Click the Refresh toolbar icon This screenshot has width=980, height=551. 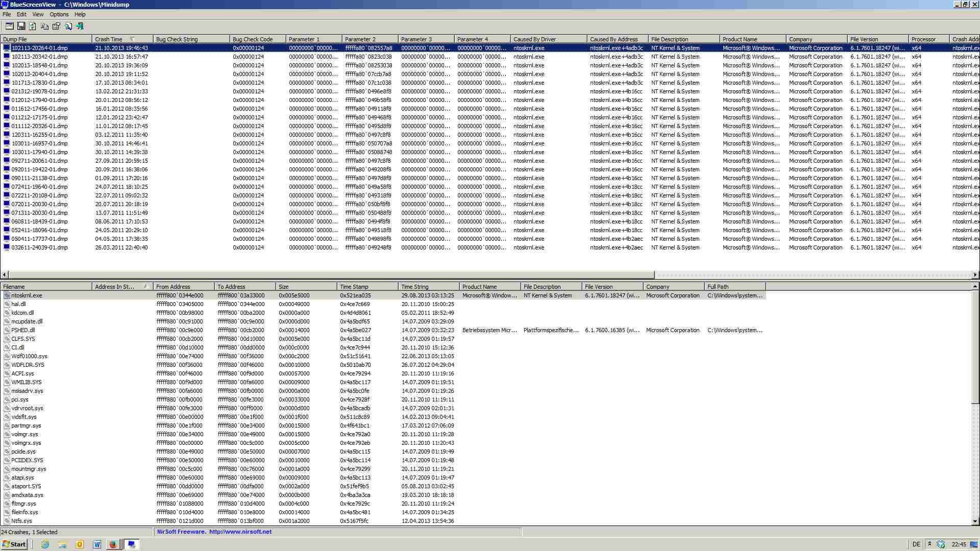pyautogui.click(x=33, y=26)
